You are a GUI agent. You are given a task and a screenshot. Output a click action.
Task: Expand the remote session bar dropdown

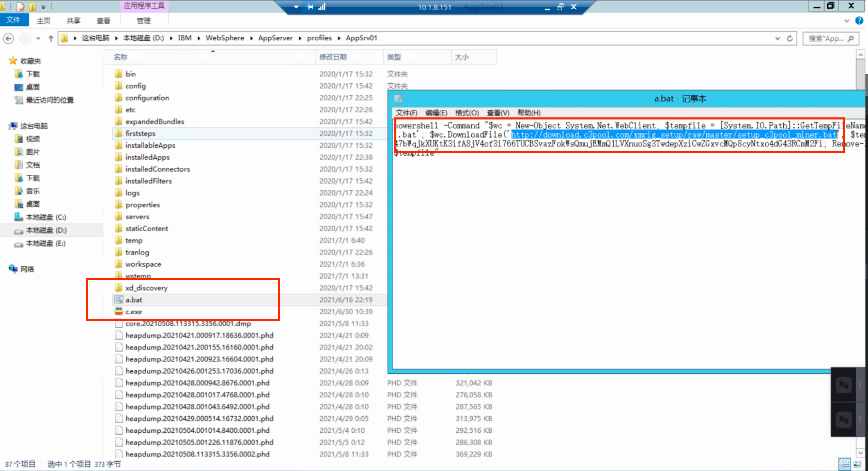[x=296, y=7]
